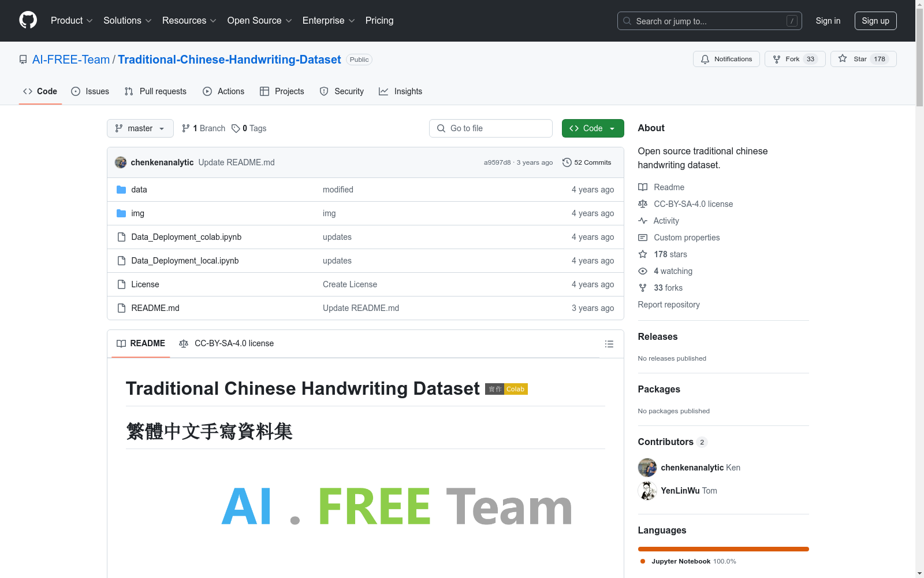Click chenkenanalytic contributor avatar
This screenshot has height=578, width=924.
[647, 468]
